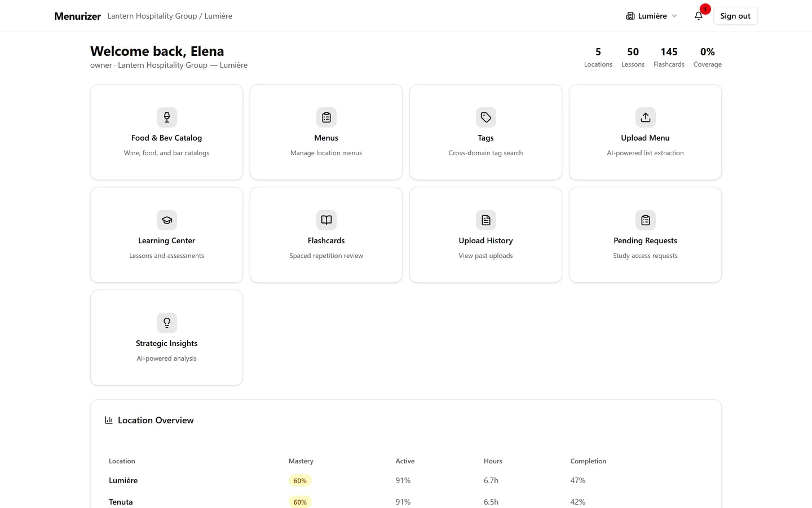Image resolution: width=812 pixels, height=508 pixels.
Task: Open the Pending Requests card title
Action: point(645,240)
